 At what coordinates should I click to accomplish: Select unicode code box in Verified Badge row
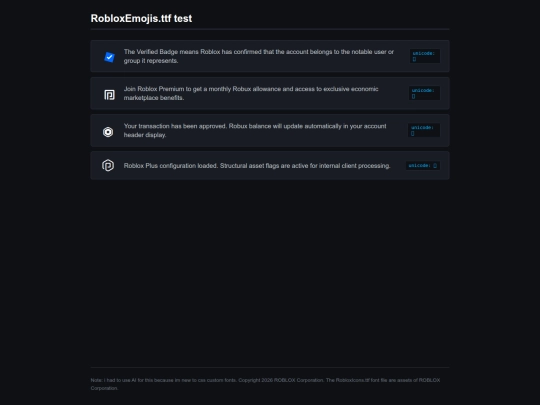coord(425,56)
